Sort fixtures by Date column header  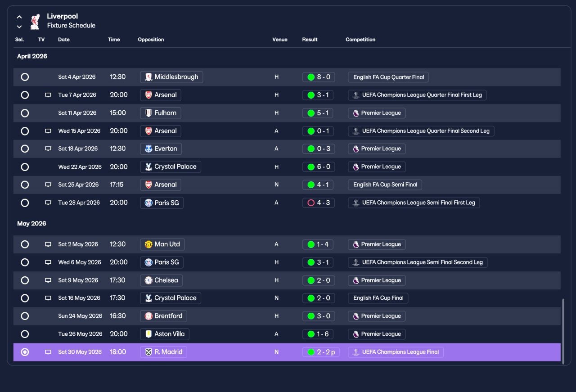click(x=64, y=40)
